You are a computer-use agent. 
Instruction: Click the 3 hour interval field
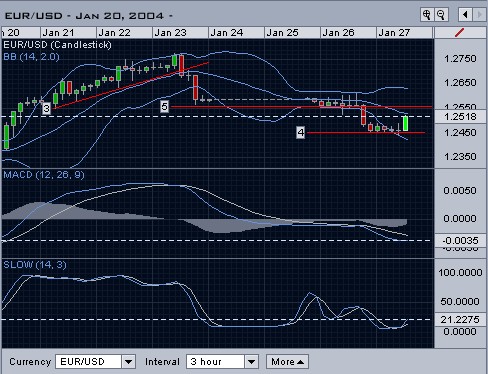(216, 362)
